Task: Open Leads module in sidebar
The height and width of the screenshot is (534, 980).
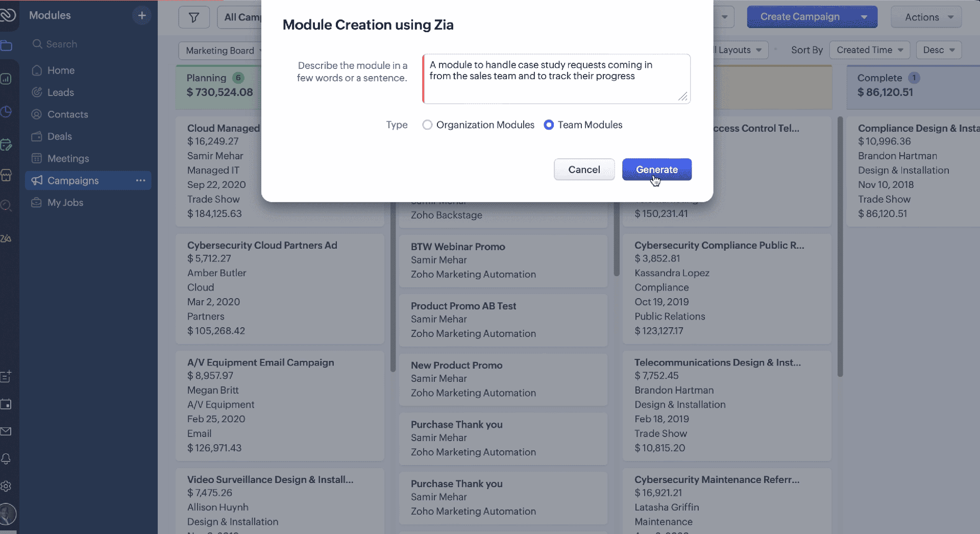Action: [60, 92]
